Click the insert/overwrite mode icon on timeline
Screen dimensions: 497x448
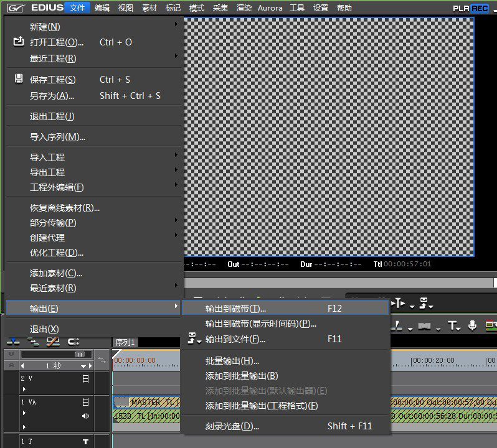click(13, 342)
